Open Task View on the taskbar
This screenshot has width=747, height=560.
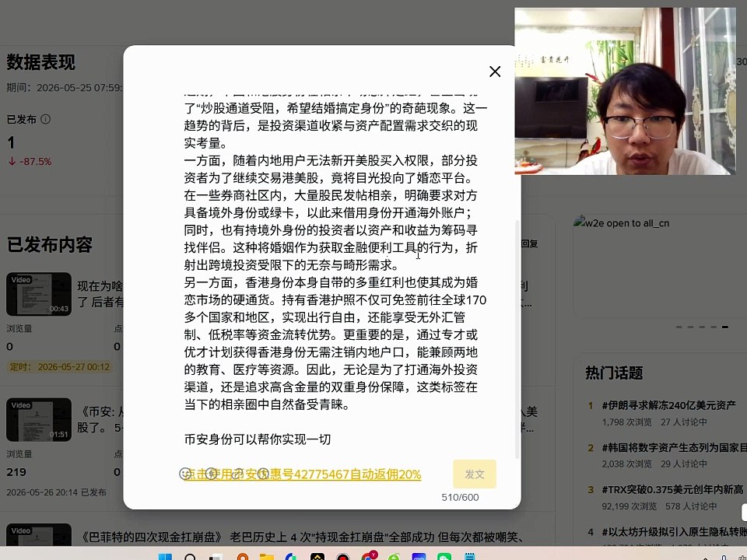pos(216,557)
